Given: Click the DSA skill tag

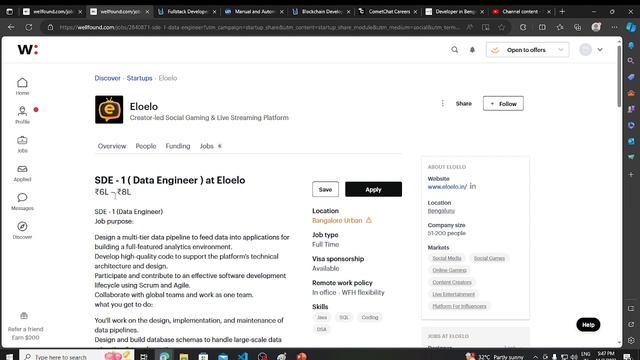Looking at the screenshot, I should (x=322, y=329).
